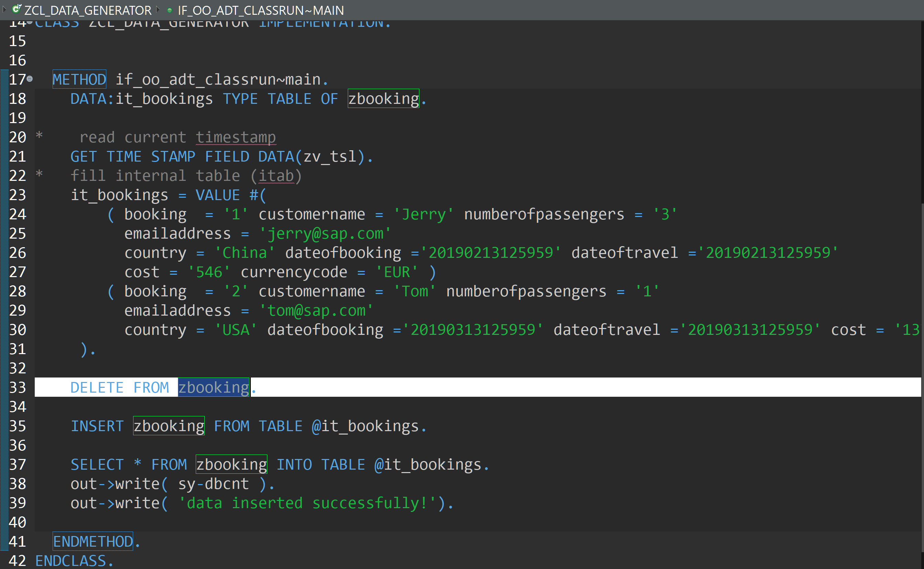Screen dimensions: 924x569
Task: Click zbooking in the INSERT statement
Action: point(169,426)
